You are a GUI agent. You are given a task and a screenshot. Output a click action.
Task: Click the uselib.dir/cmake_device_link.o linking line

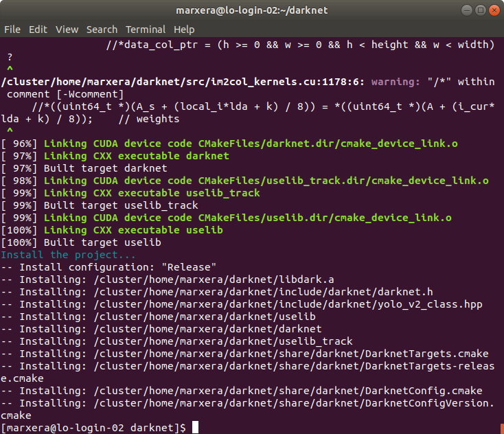click(x=247, y=218)
